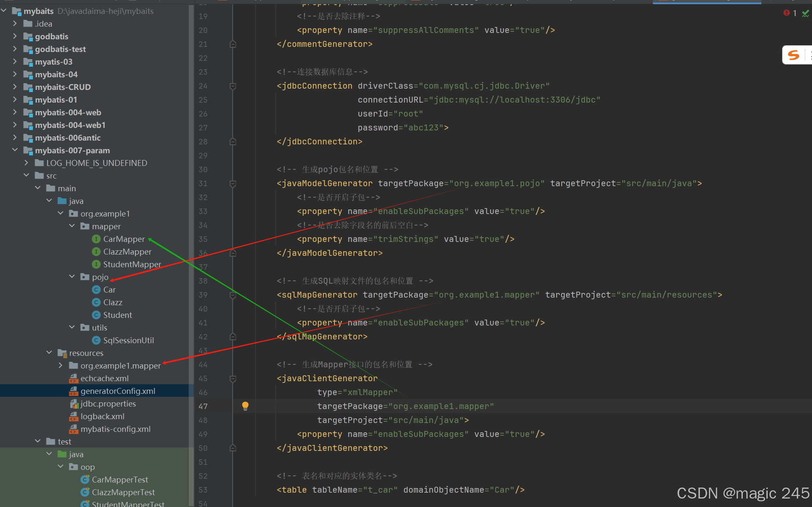Select generatorConfig.xml in project tree
812x507 pixels.
point(118,391)
